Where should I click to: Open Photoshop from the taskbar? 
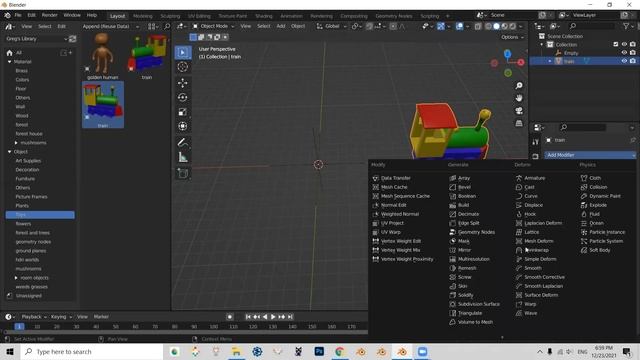click(x=319, y=352)
